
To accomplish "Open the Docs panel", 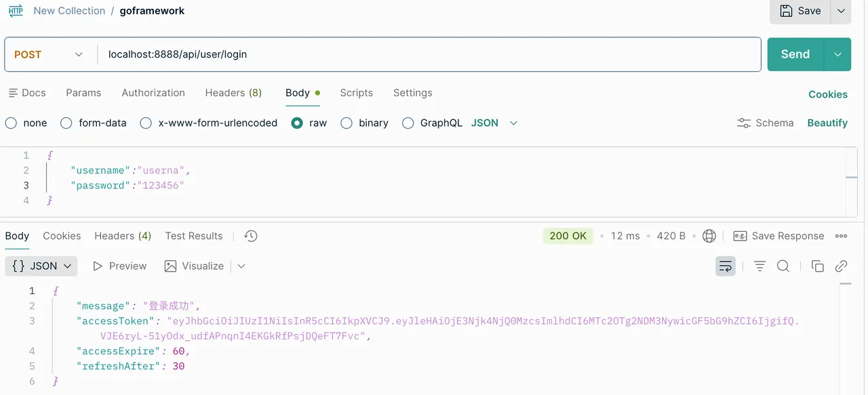I will pos(27,93).
